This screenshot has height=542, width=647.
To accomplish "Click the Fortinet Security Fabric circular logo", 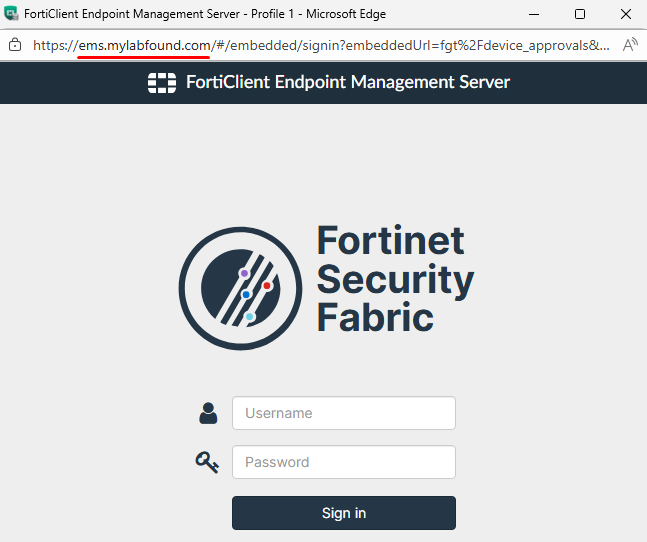I will [x=240, y=288].
